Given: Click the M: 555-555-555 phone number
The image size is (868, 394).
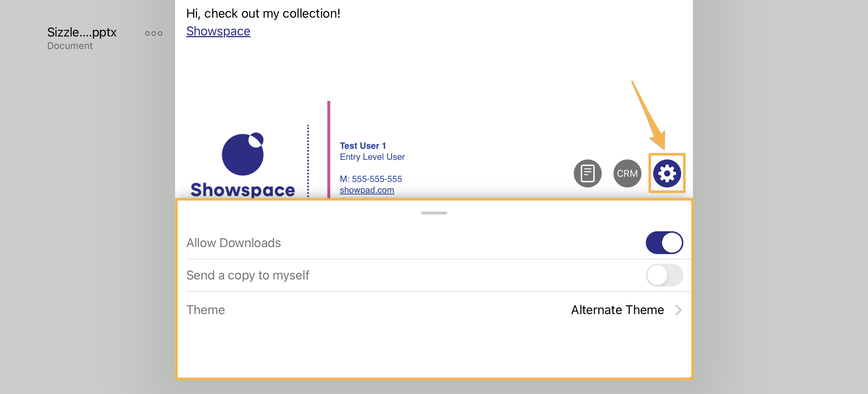Looking at the screenshot, I should click(x=371, y=179).
